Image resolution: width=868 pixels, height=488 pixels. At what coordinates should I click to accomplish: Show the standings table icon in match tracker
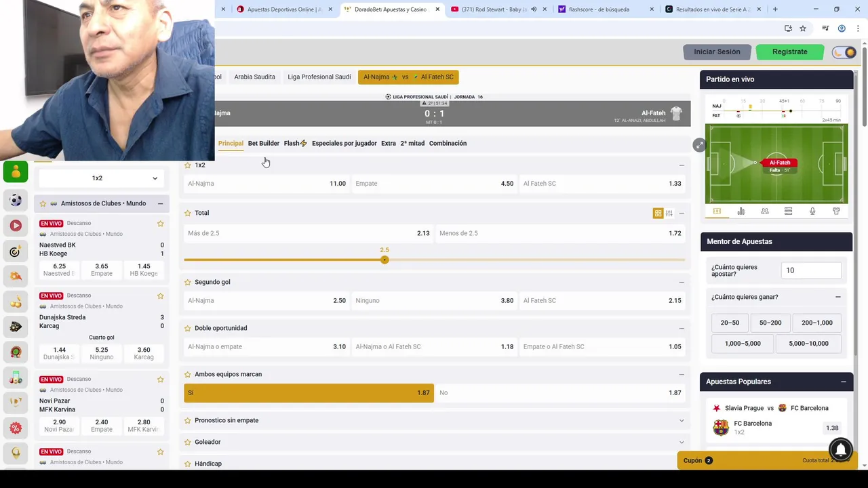(788, 211)
